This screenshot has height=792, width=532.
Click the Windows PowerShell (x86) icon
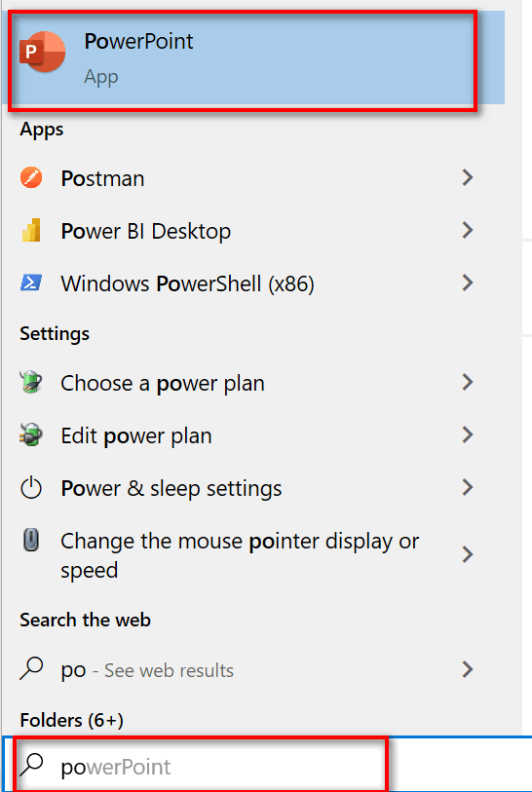pyautogui.click(x=31, y=283)
